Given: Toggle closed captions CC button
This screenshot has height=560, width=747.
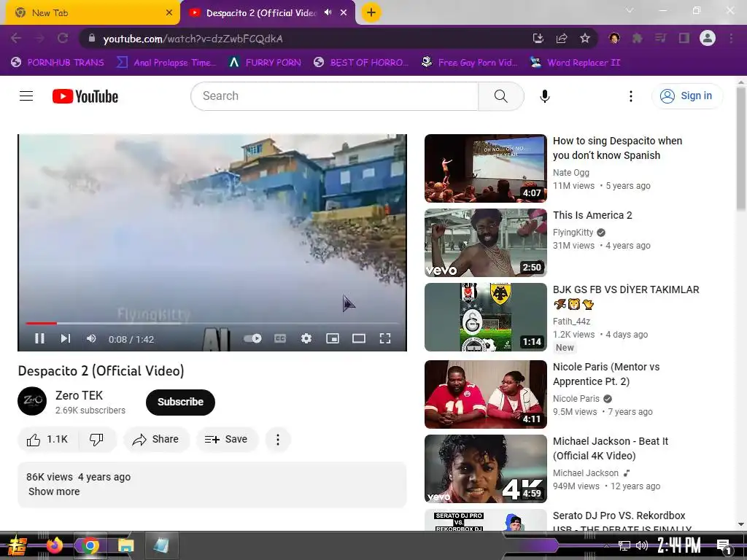Looking at the screenshot, I should pyautogui.click(x=280, y=338).
